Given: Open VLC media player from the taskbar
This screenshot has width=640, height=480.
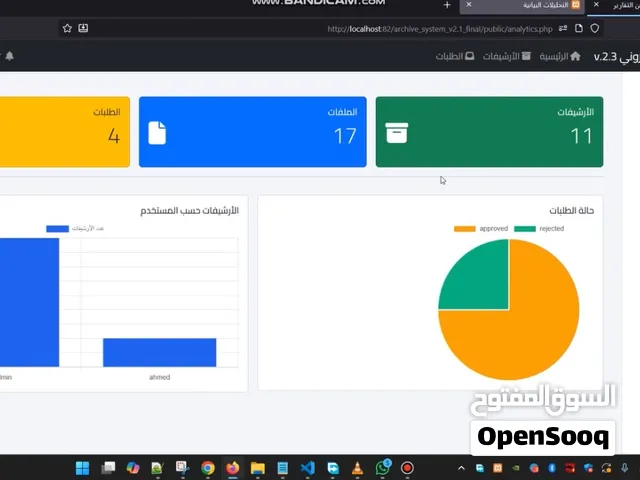Looking at the screenshot, I should (358, 468).
